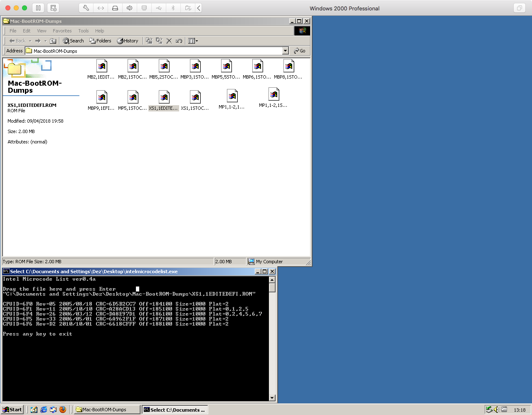Open the Views dropdown button
This screenshot has width=532, height=415.
[x=193, y=41]
